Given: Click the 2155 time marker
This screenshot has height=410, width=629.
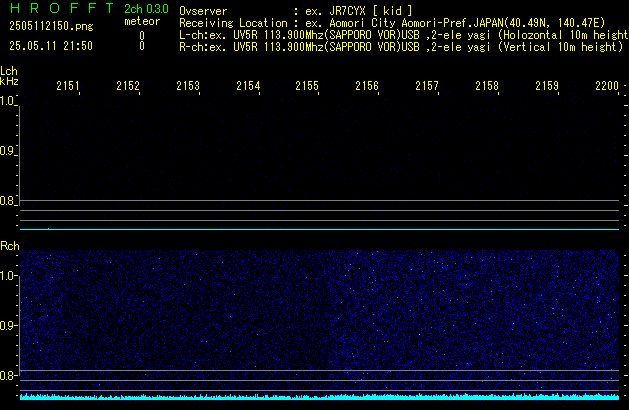Looking at the screenshot, I should coord(307,86).
